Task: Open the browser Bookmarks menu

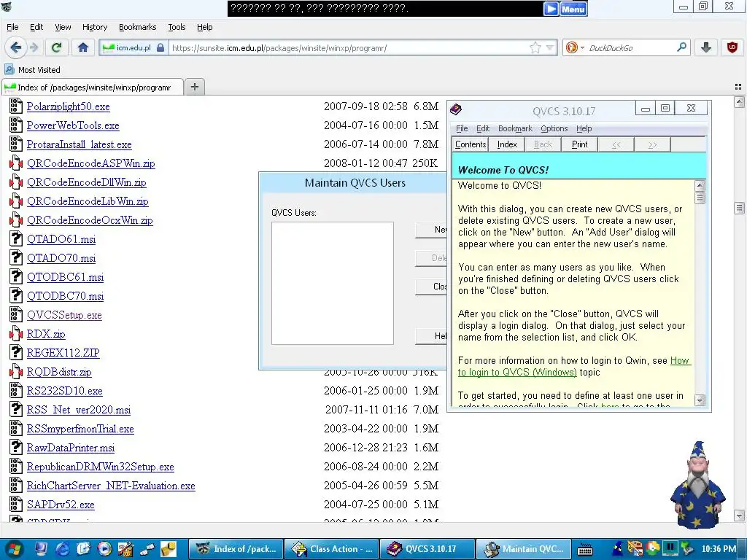Action: 138,27
